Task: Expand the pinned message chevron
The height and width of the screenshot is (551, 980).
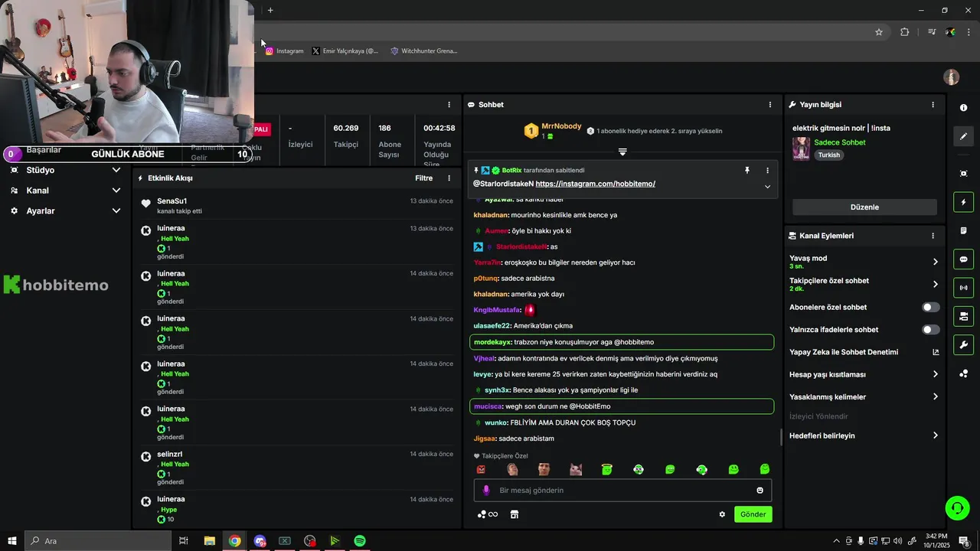Action: coord(767,187)
